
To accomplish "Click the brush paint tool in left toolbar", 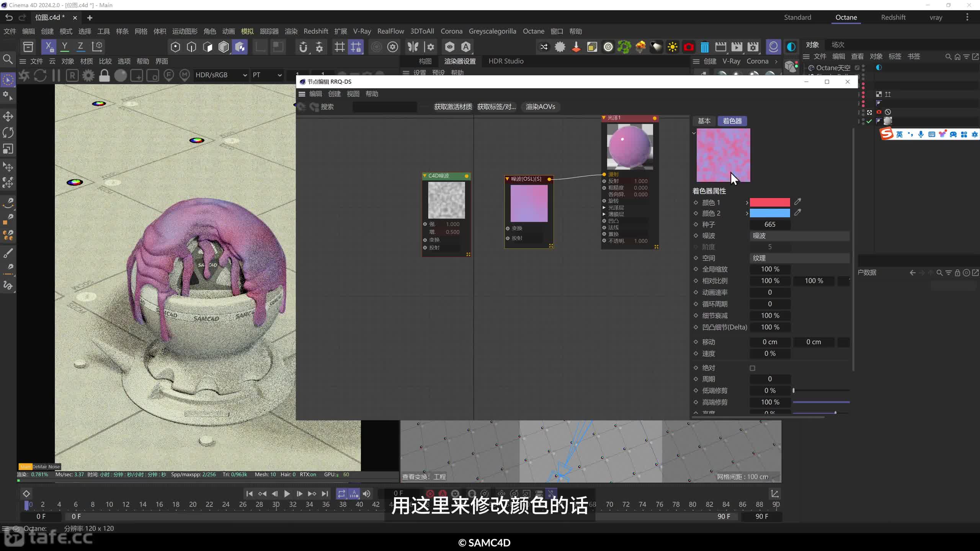I will click(8, 253).
